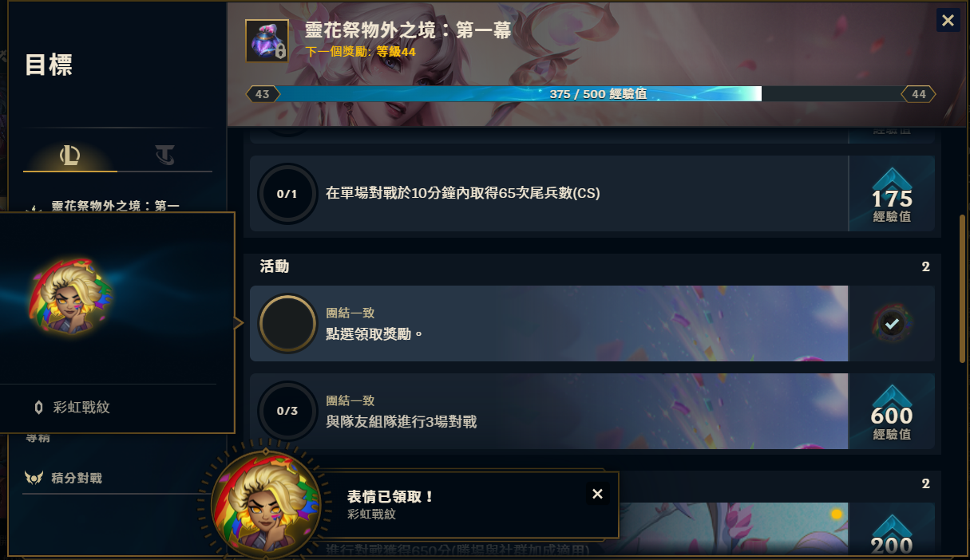Image resolution: width=970 pixels, height=560 pixels.
Task: Click the vertical scrollbar thumb
Action: pyautogui.click(x=963, y=288)
